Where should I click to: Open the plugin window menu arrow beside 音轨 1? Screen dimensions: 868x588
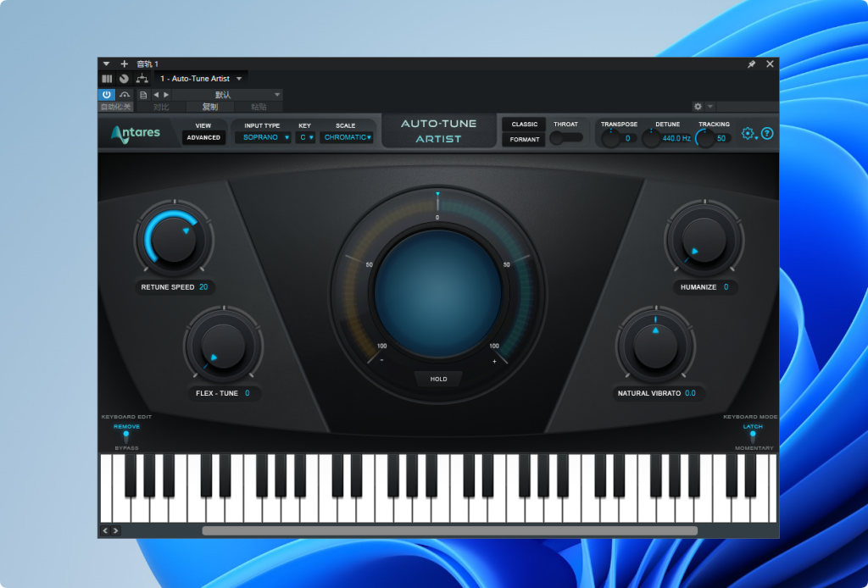[106, 64]
